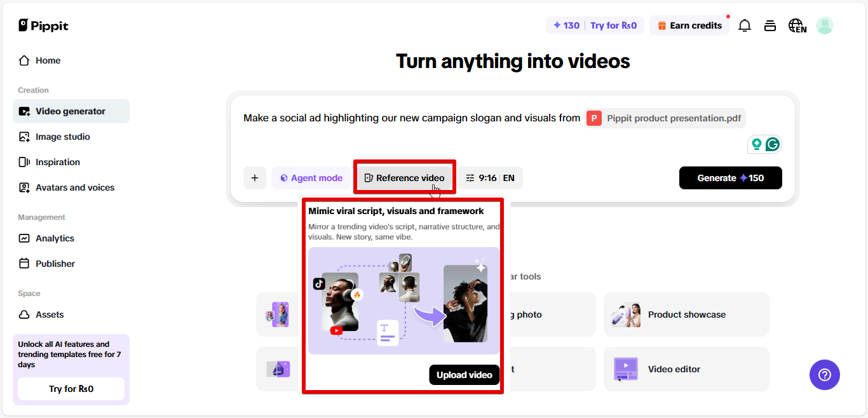Screen dimensions: 868x418
Task: Open the language globe EN icon
Action: [x=797, y=25]
